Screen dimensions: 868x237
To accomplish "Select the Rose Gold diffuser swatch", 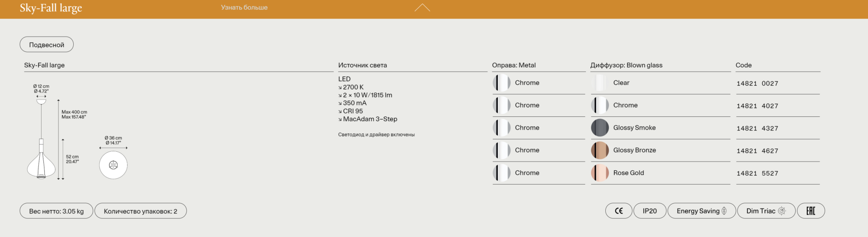I will pos(600,173).
